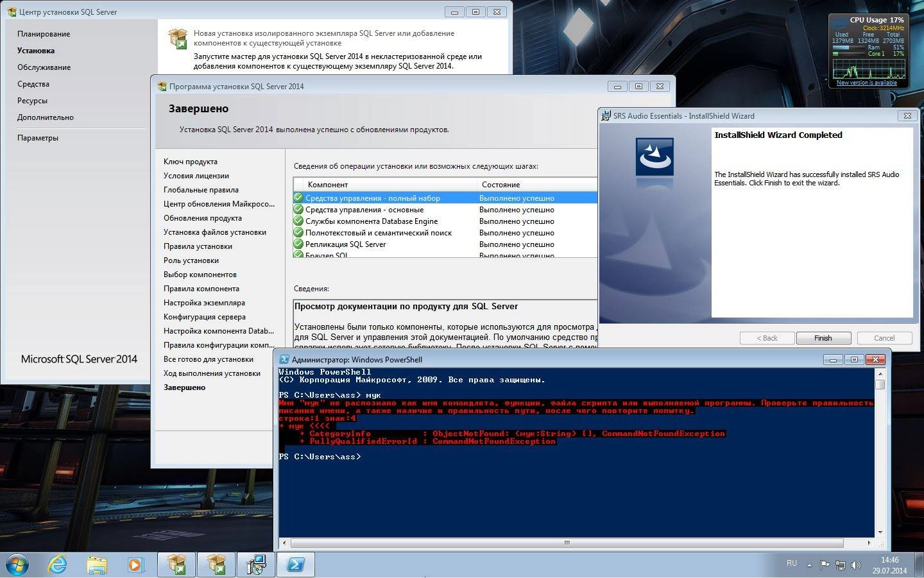Image resolution: width=924 pixels, height=578 pixels.
Task: Show hidden tray icons arrow
Action: 809,565
